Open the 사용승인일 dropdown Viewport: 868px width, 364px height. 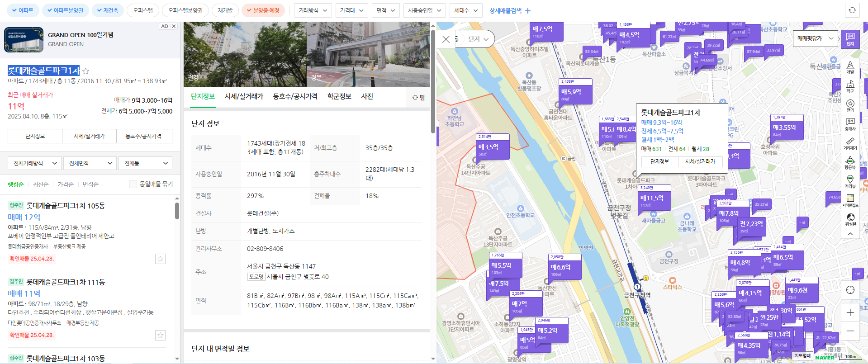(x=425, y=10)
